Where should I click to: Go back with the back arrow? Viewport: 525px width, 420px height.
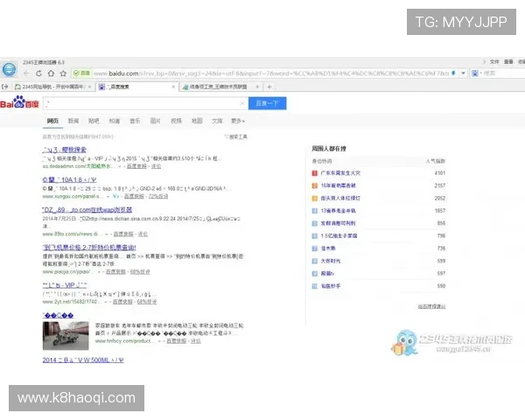(26, 73)
